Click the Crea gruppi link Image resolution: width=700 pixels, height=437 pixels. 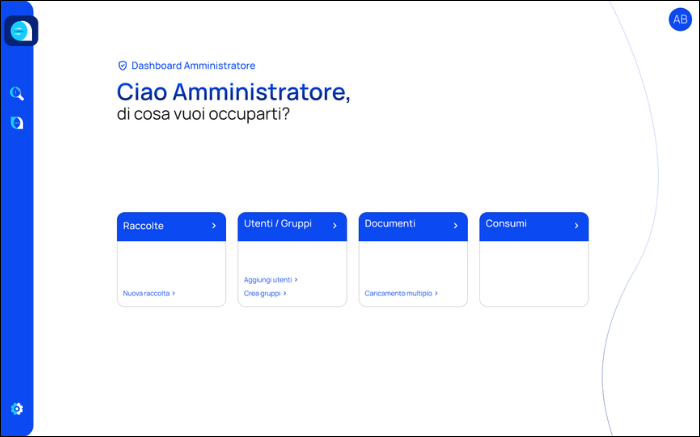pos(265,293)
